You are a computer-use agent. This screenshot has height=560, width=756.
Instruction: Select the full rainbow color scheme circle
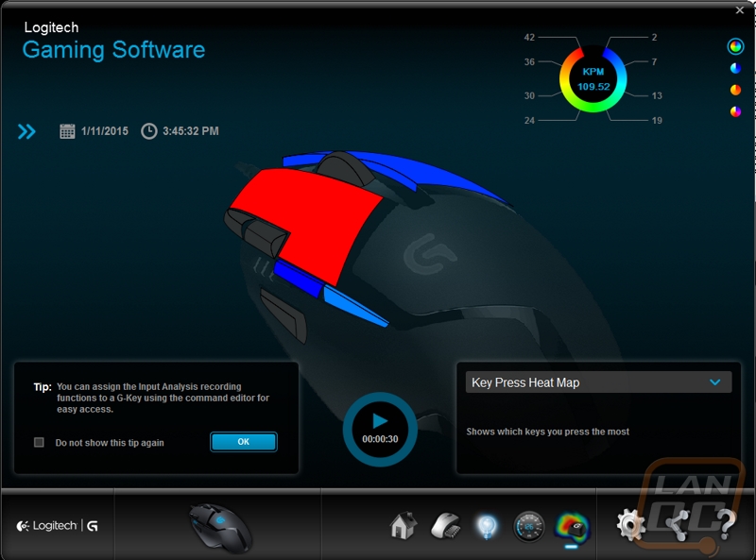(735, 47)
